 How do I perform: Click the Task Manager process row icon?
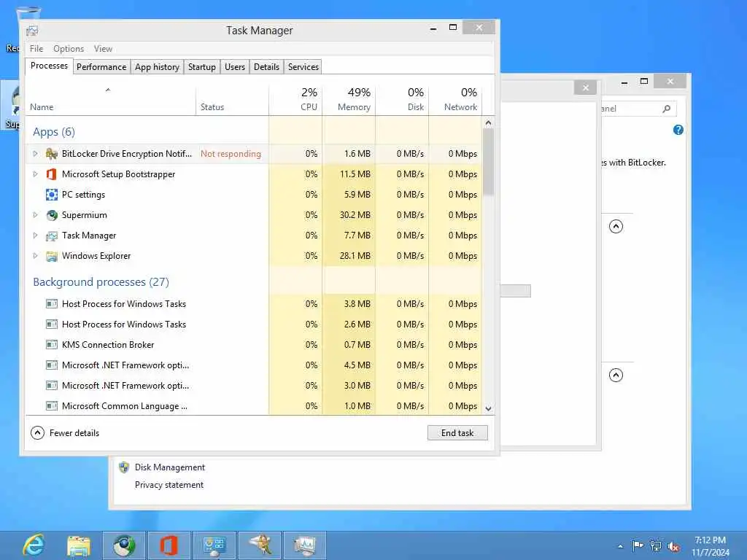tap(52, 236)
